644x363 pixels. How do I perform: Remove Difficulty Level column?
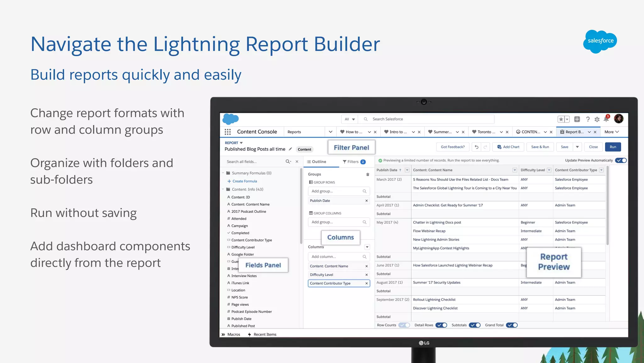point(366,275)
